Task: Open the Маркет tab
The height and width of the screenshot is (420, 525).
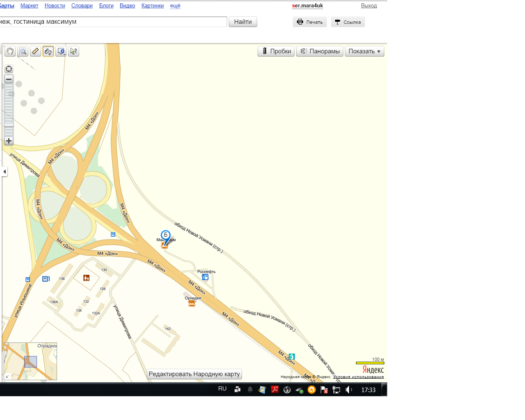Action: click(29, 6)
